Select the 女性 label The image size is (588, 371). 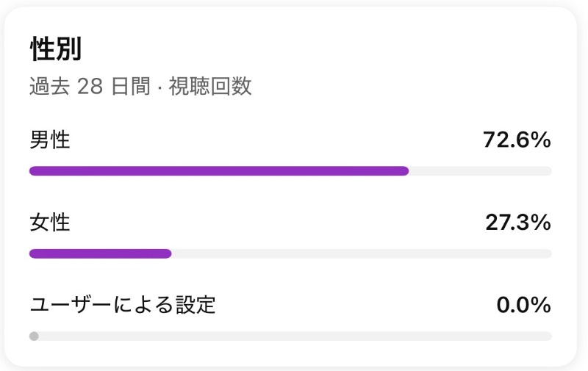(x=50, y=222)
